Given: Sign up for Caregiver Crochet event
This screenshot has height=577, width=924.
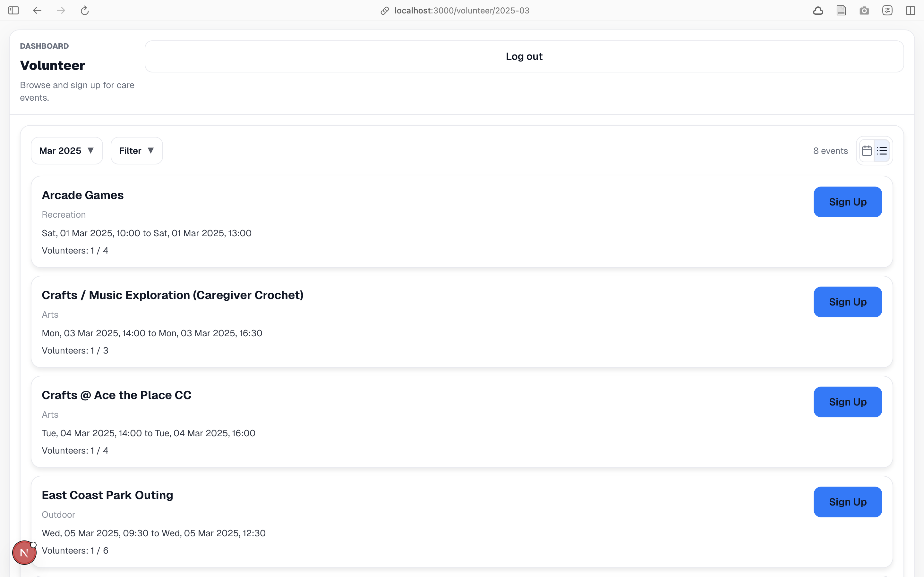Looking at the screenshot, I should (x=847, y=302).
